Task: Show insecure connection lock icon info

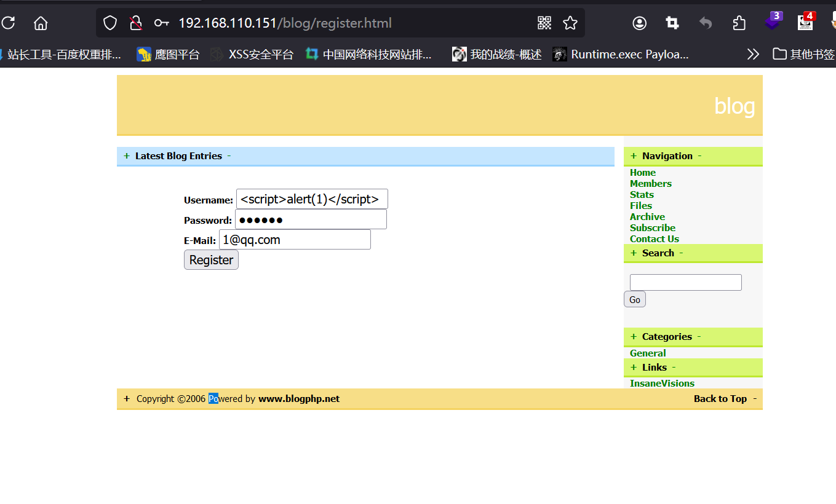Action: [x=136, y=23]
